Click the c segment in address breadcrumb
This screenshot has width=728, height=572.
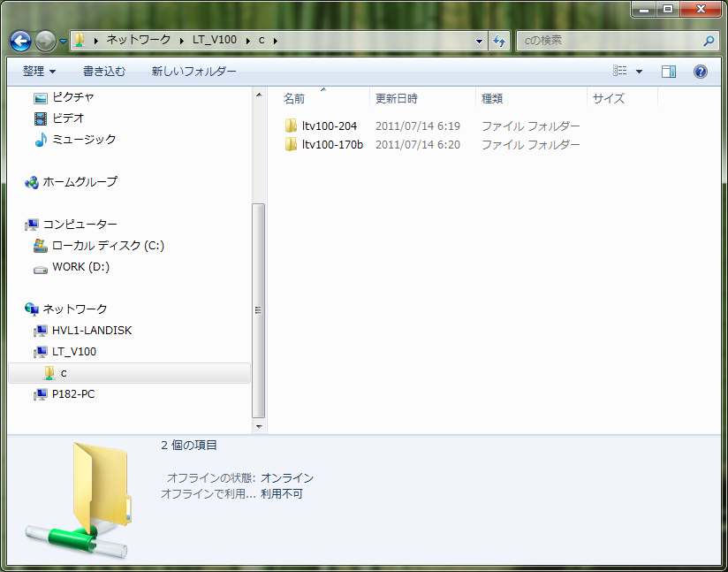262,40
